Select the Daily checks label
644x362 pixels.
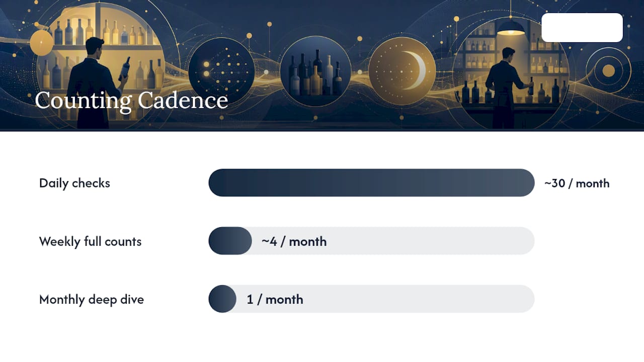pos(74,183)
